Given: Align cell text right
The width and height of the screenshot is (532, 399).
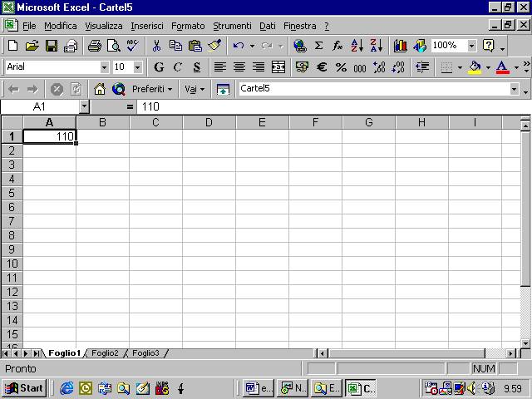Looking at the screenshot, I should pyautogui.click(x=259, y=67).
